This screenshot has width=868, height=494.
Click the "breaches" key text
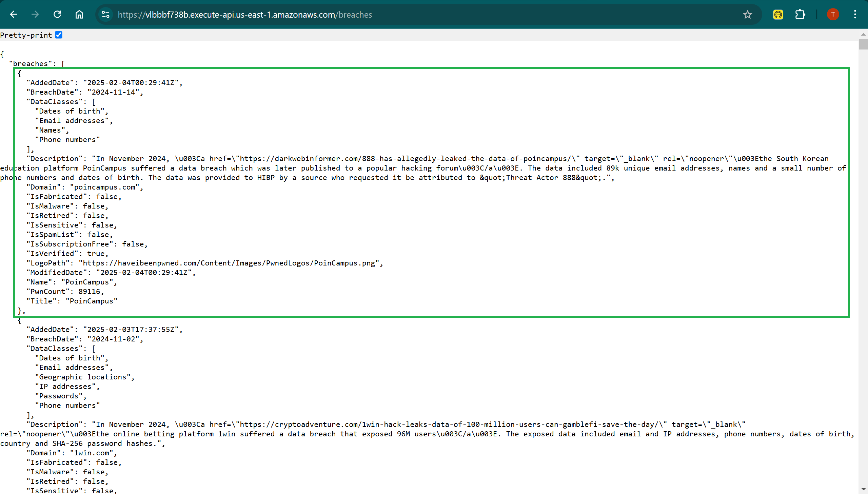[30, 64]
